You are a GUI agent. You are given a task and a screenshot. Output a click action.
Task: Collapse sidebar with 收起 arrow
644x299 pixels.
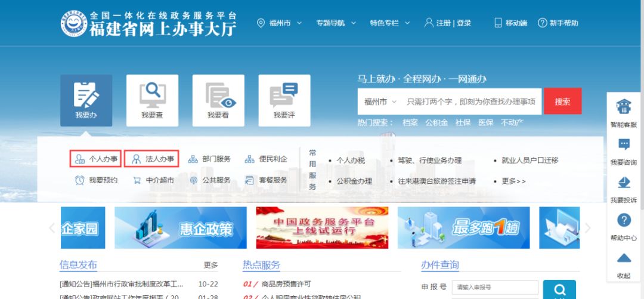624,258
